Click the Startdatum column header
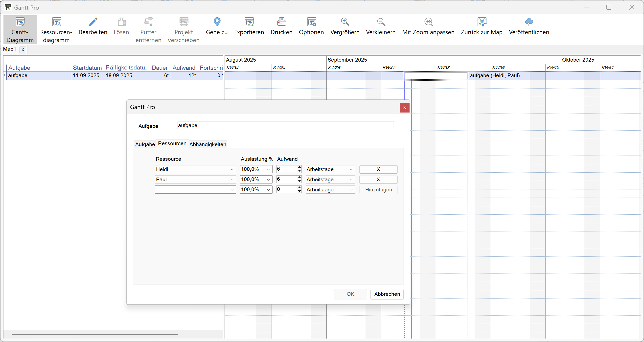 87,68
